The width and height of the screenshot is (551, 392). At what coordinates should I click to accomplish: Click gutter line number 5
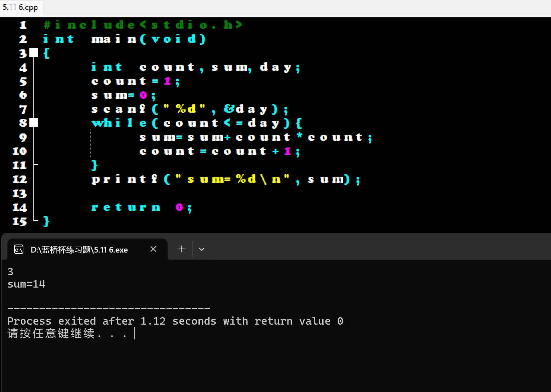(x=23, y=81)
